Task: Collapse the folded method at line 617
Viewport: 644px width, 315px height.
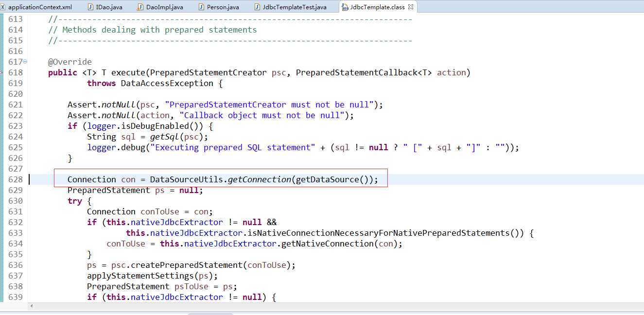Action: point(25,62)
